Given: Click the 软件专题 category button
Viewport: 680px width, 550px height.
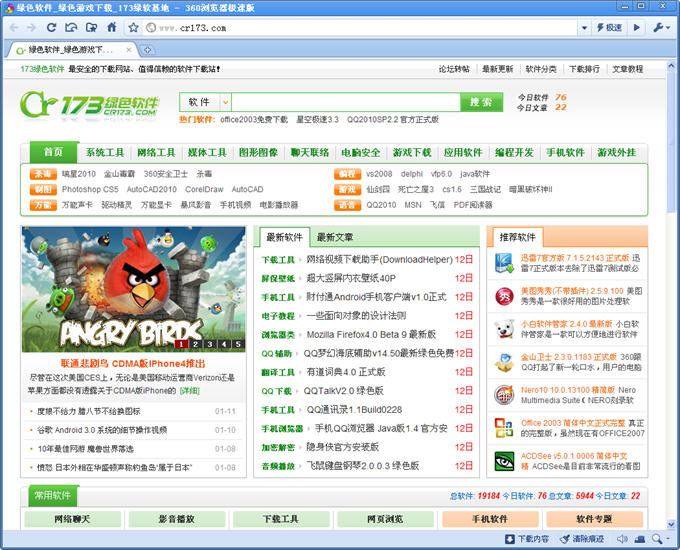Looking at the screenshot, I should 594,519.
